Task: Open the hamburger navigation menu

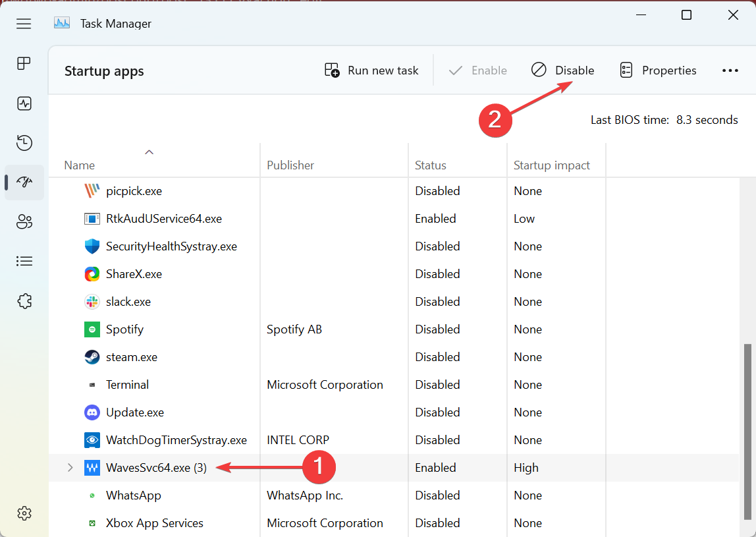Action: [24, 24]
